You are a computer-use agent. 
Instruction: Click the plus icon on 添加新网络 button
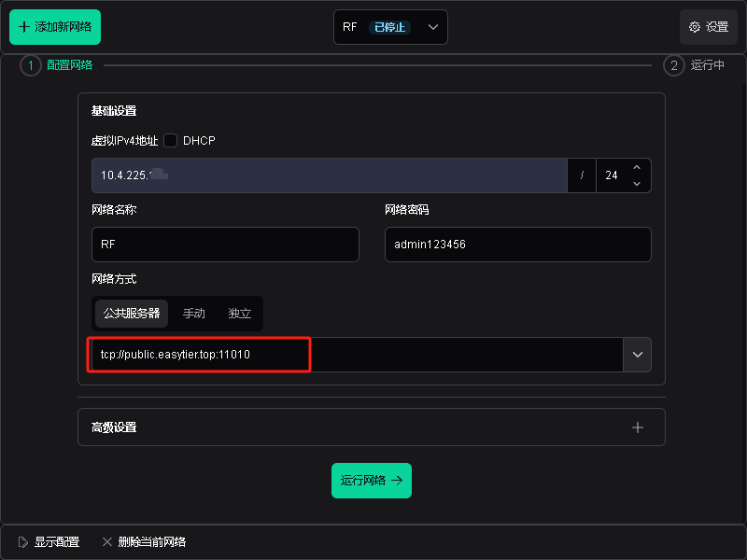click(22, 27)
